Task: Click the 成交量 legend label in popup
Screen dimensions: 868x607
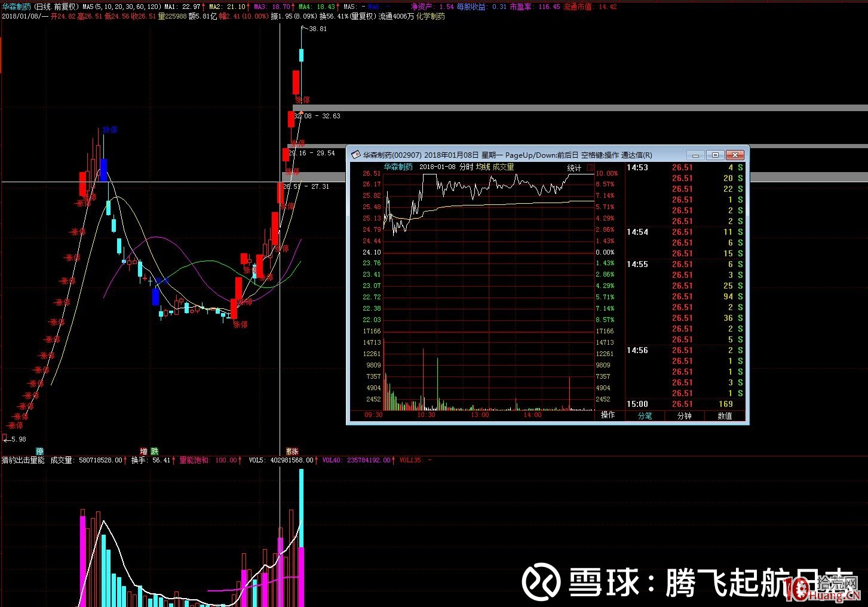Action: tap(503, 167)
